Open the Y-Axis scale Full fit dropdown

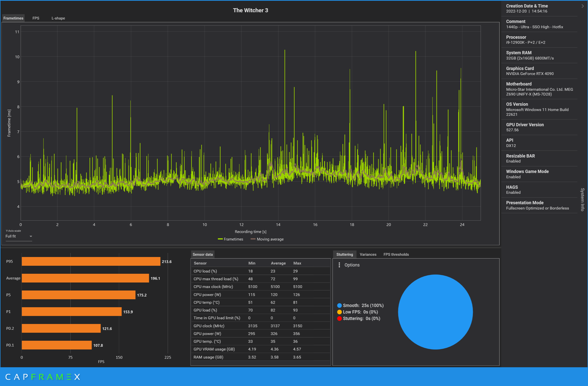(x=19, y=236)
